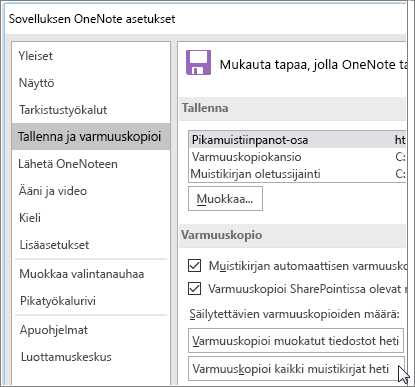Select the Näyttö category

click(91, 83)
